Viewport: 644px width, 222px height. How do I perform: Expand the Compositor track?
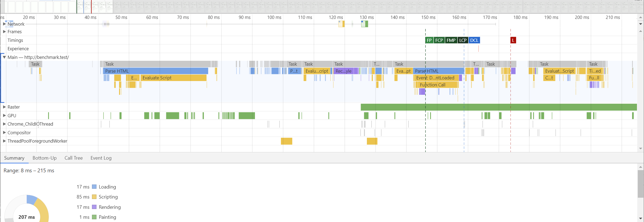4,133
